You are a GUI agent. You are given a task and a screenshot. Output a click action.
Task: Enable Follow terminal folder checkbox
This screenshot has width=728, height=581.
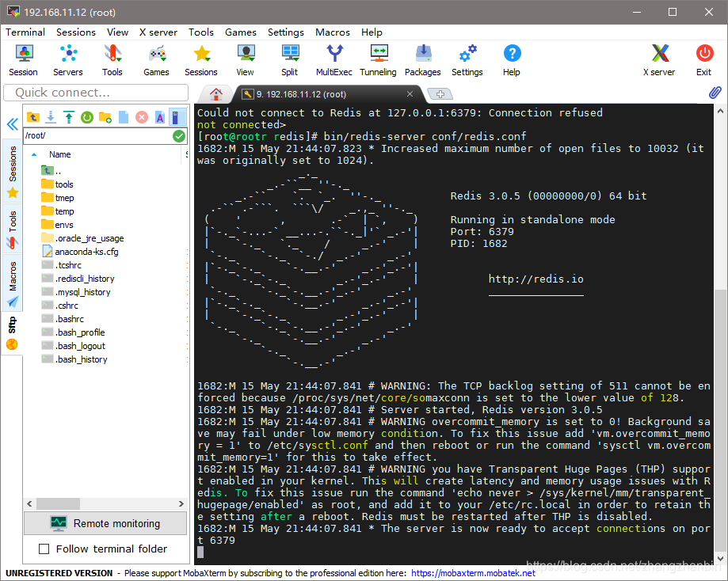pos(44,549)
